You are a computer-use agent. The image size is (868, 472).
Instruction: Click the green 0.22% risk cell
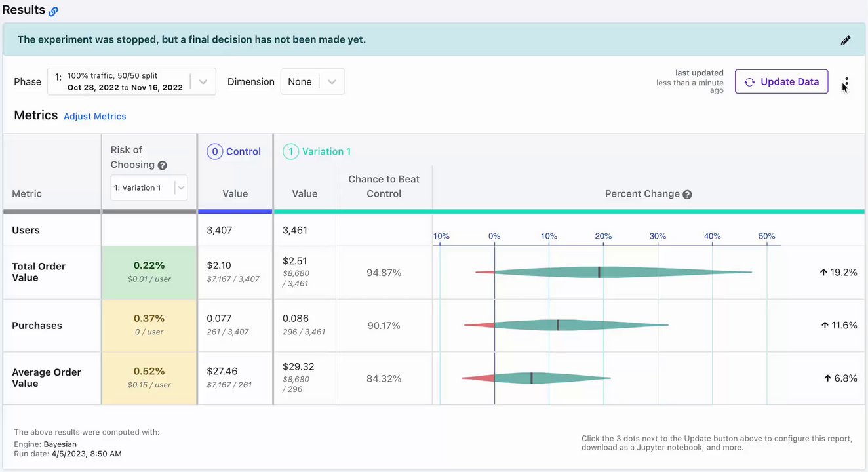149,272
